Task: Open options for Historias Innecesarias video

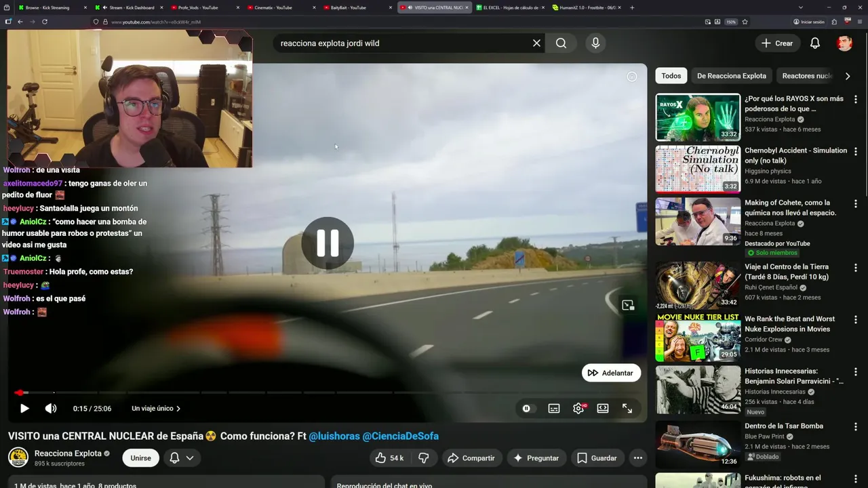Action: (855, 372)
